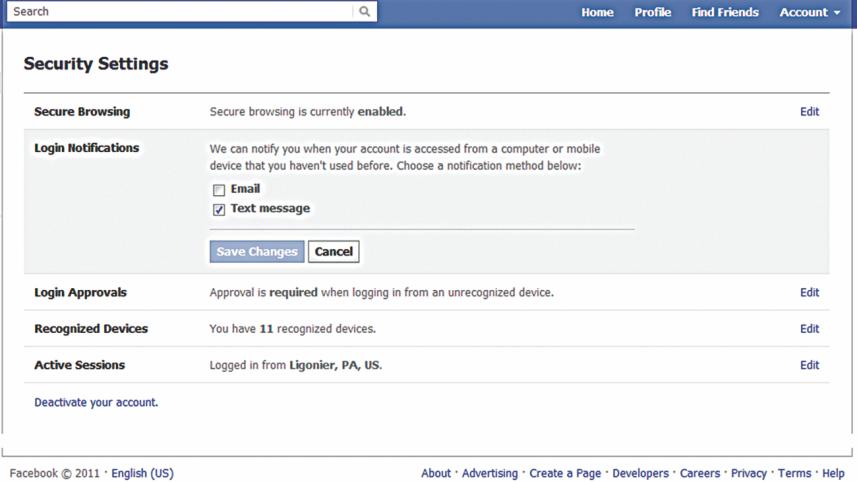Go to Home in the top bar
This screenshot has height=482, width=857.
[597, 12]
